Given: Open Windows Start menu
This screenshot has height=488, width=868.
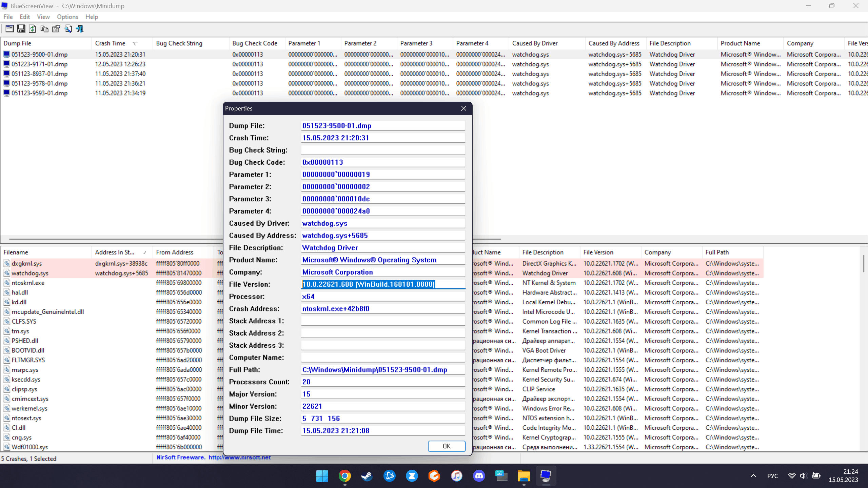Looking at the screenshot, I should (x=322, y=476).
